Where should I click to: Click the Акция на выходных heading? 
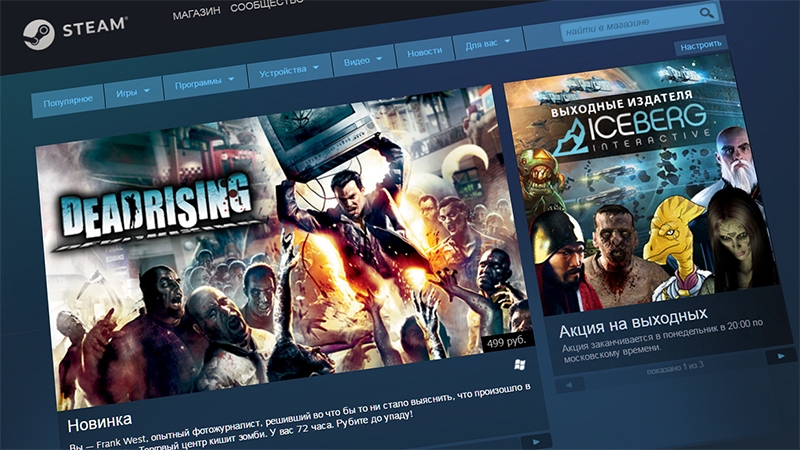[x=633, y=323]
